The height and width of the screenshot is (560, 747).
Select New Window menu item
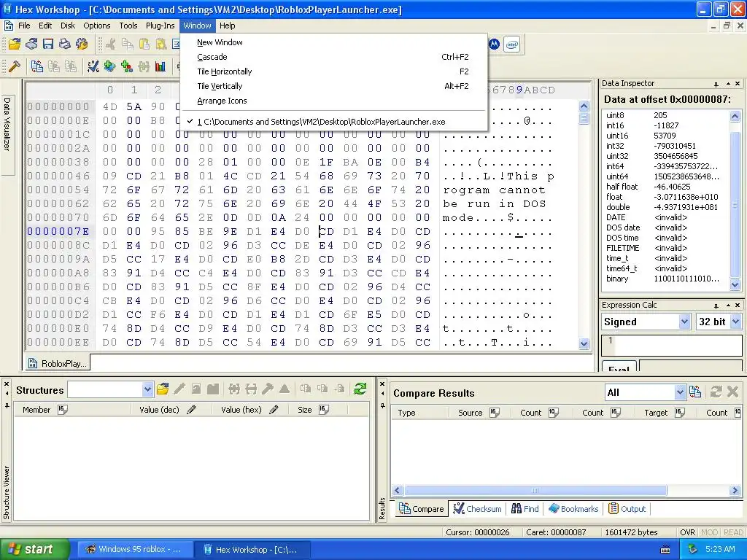333,42
